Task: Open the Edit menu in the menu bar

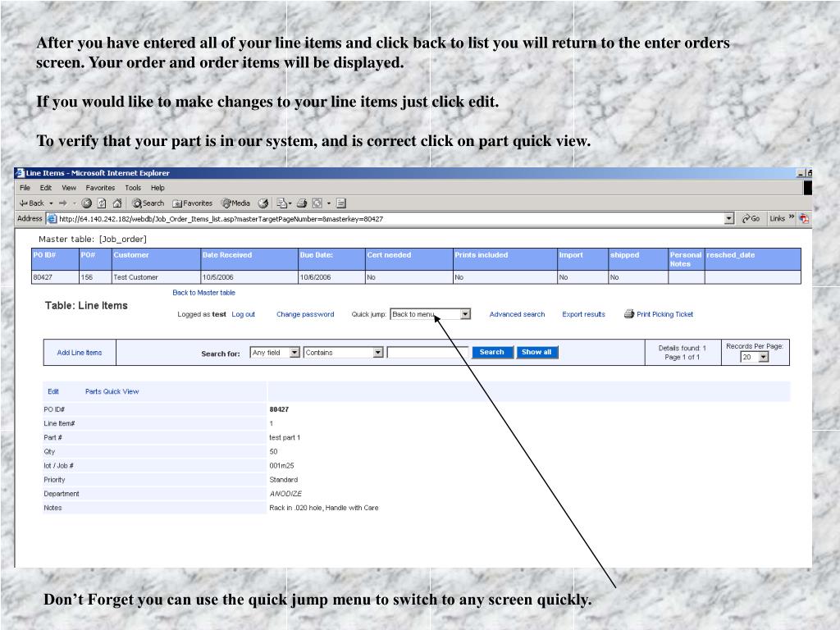Action: (46, 188)
